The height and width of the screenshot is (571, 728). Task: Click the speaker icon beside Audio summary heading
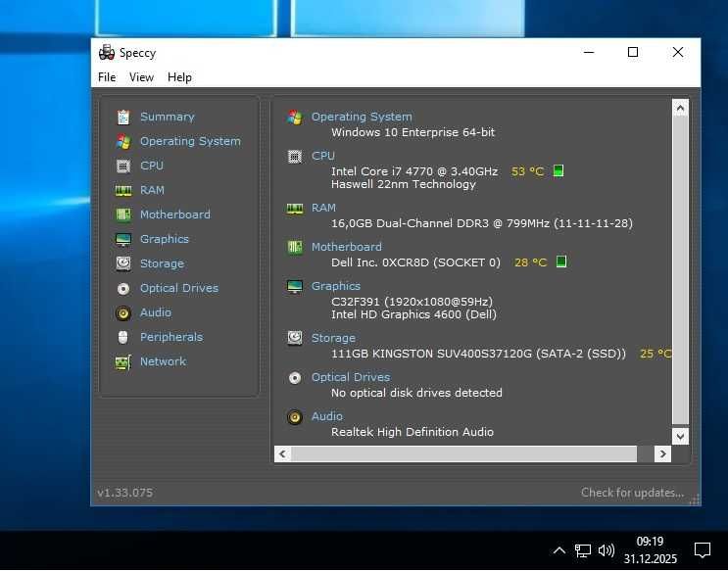point(295,417)
